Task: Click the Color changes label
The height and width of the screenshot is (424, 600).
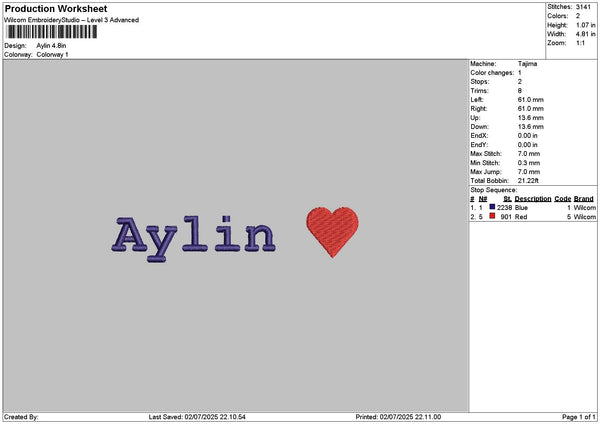Action: coord(492,73)
